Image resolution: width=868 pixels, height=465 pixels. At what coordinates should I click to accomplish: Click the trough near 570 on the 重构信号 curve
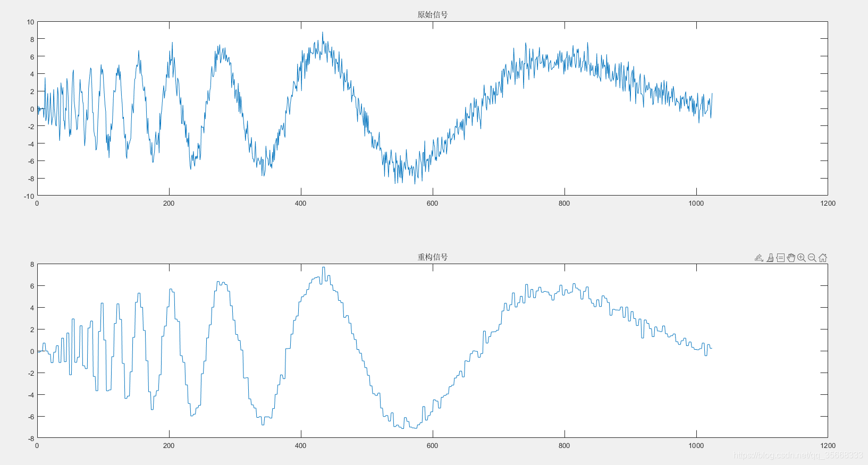(414, 427)
